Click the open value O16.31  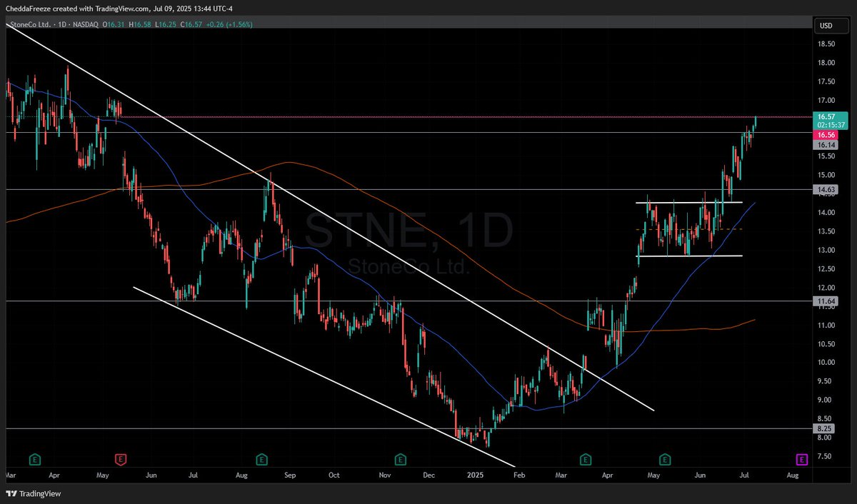click(114, 24)
